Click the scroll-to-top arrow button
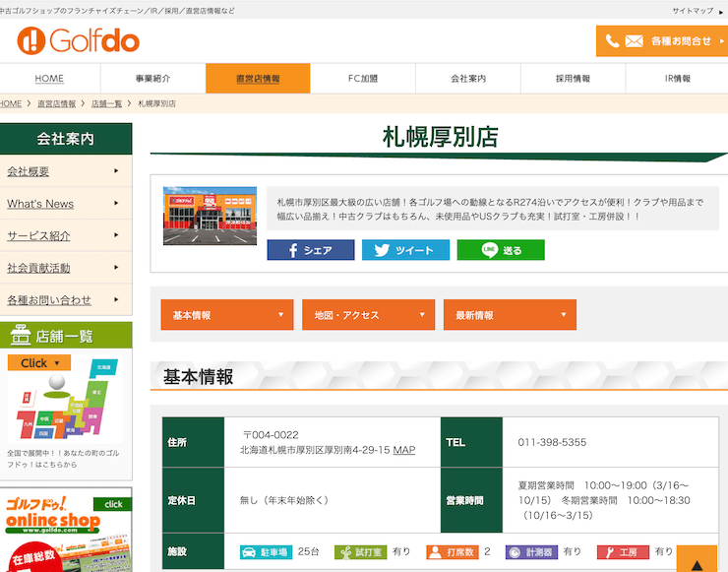The height and width of the screenshot is (572, 728). [697, 562]
